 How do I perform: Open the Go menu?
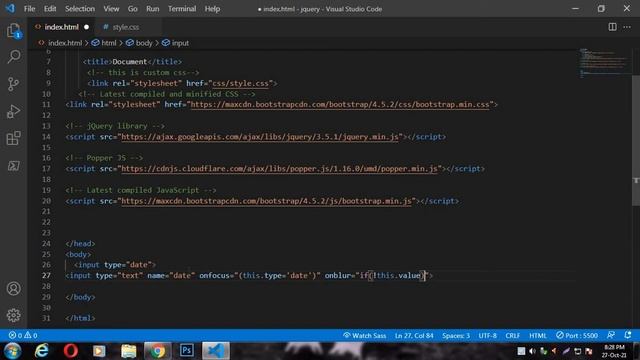point(133,9)
